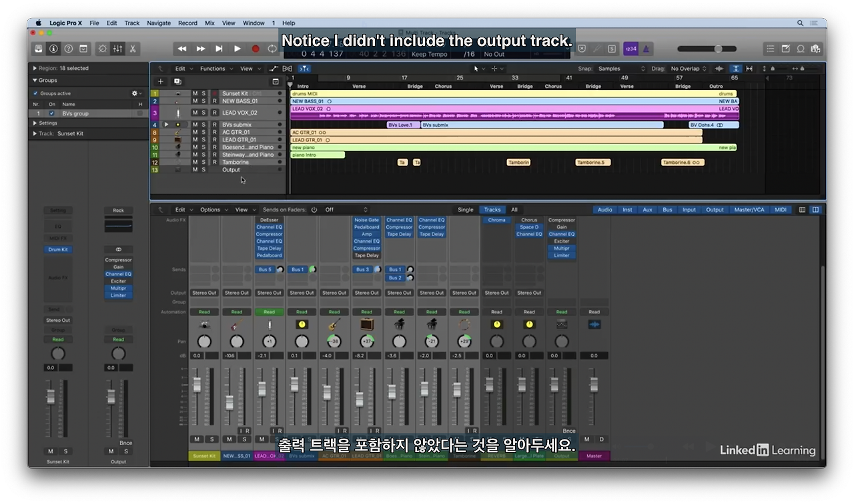Open the tracks area Functions menu
This screenshot has width=854, height=504.
[x=216, y=69]
